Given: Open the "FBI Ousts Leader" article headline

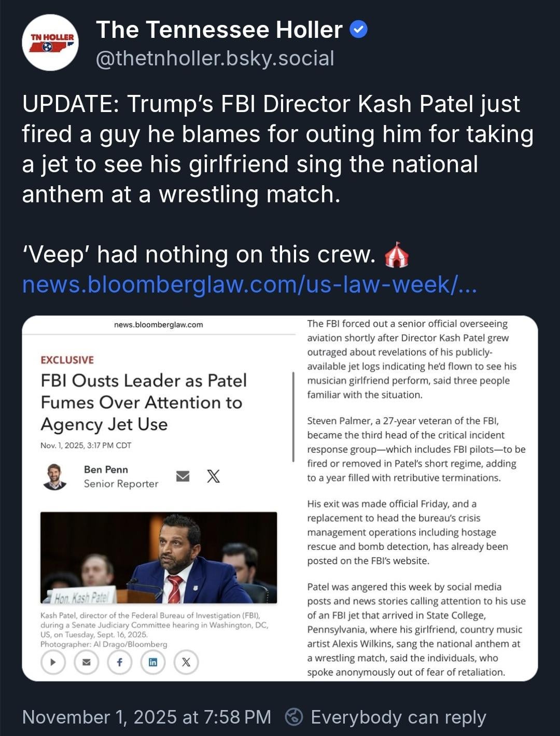Looking at the screenshot, I should [144, 402].
